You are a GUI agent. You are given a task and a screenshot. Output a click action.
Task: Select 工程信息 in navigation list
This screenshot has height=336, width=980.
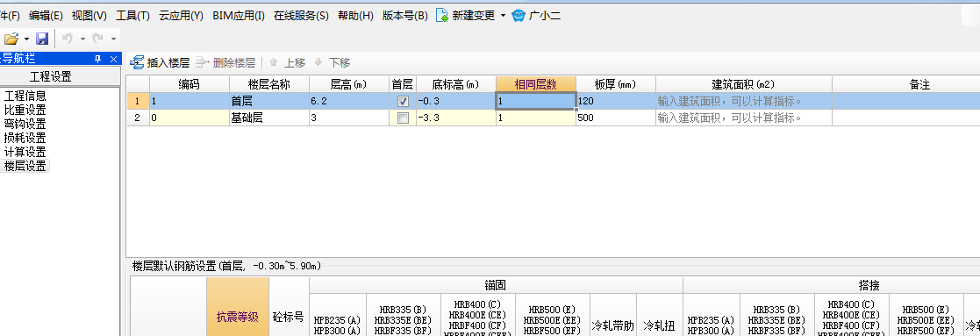click(25, 97)
